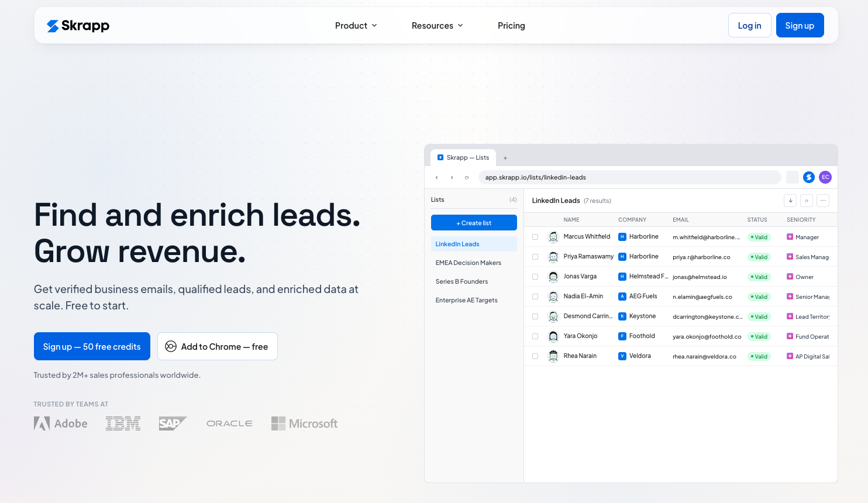Click the COMPANY column header
Screen dimensions: 868x503
632,220
